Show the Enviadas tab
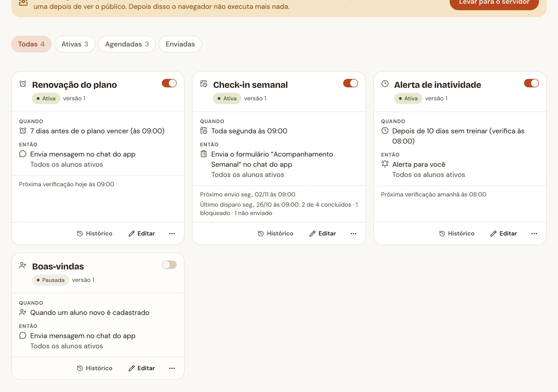 (180, 44)
